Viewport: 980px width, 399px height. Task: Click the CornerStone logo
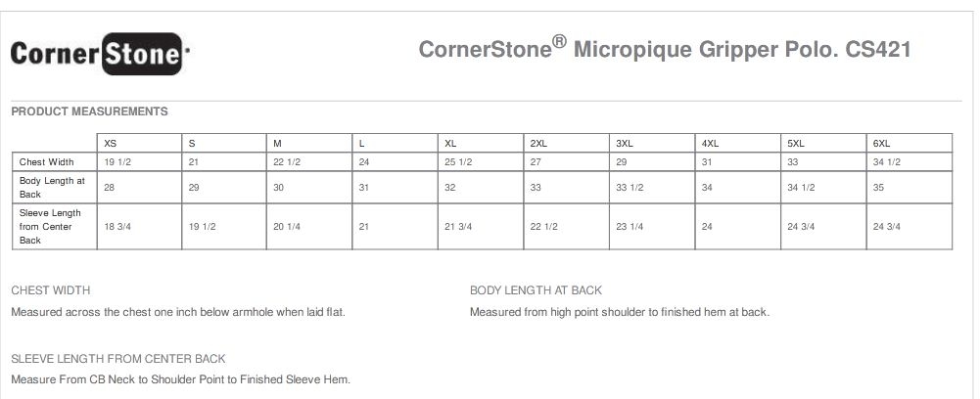98,54
